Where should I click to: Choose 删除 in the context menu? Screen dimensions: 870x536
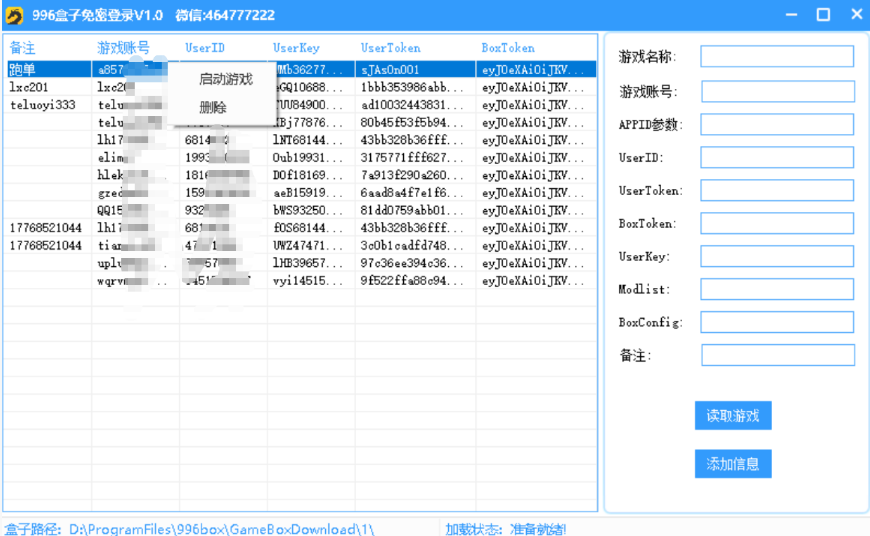point(213,107)
